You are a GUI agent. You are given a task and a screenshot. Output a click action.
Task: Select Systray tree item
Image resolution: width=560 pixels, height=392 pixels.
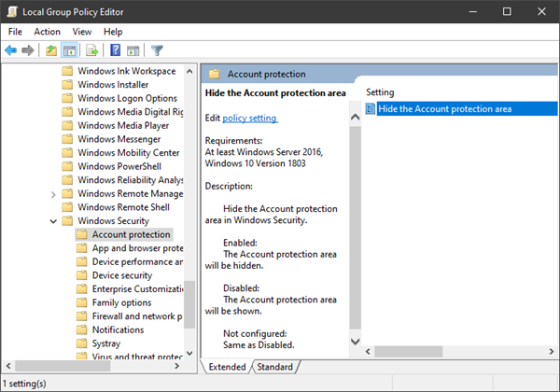[106, 343]
